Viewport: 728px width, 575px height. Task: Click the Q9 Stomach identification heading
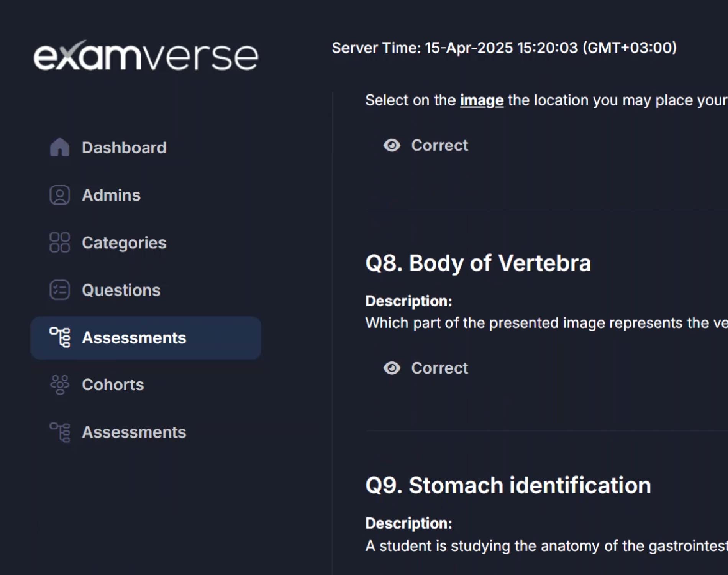[x=508, y=485]
